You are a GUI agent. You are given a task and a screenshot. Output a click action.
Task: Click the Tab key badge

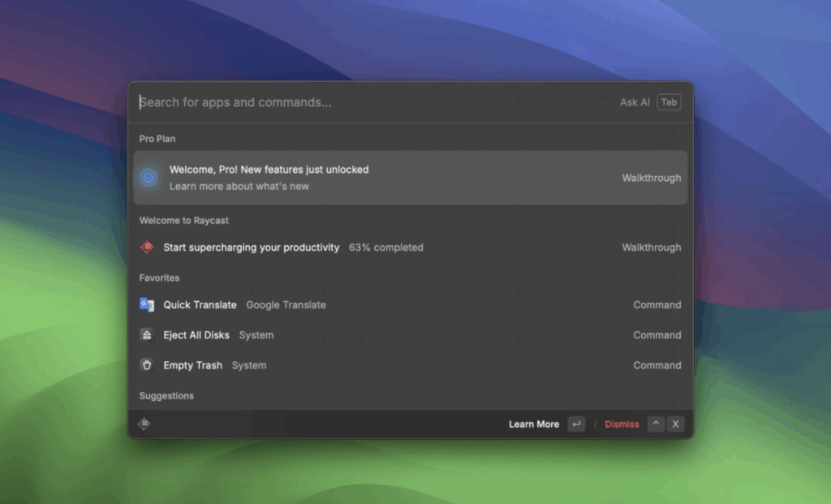pyautogui.click(x=669, y=102)
